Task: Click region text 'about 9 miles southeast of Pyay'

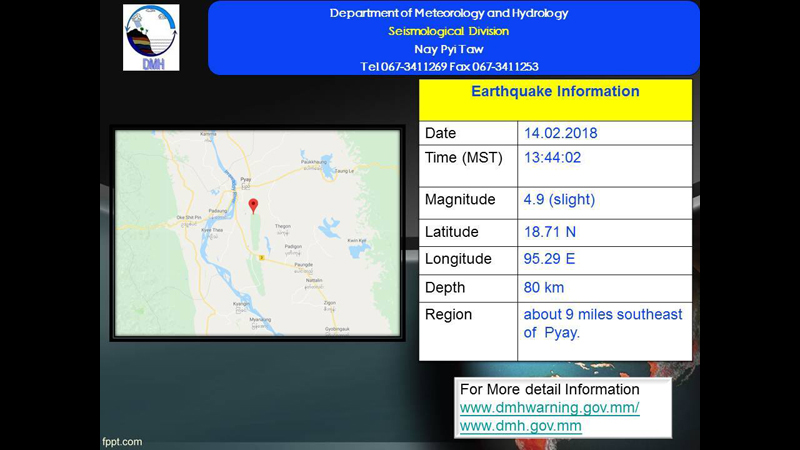Action: [x=603, y=323]
